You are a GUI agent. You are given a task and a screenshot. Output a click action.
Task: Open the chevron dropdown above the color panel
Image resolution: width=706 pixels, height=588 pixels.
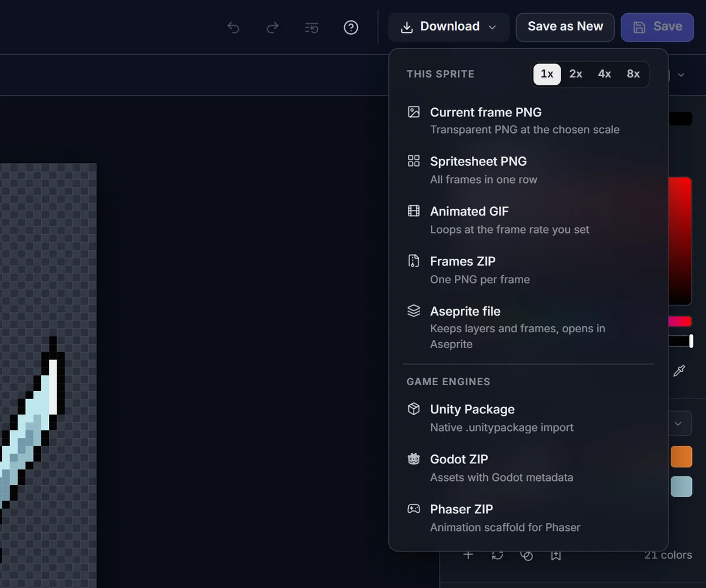tap(681, 75)
